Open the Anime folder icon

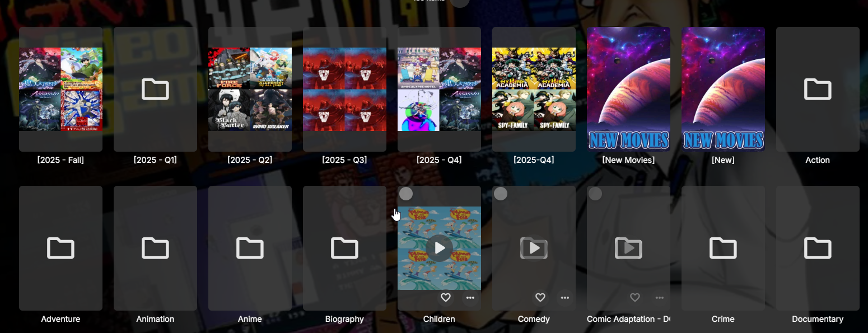click(250, 248)
